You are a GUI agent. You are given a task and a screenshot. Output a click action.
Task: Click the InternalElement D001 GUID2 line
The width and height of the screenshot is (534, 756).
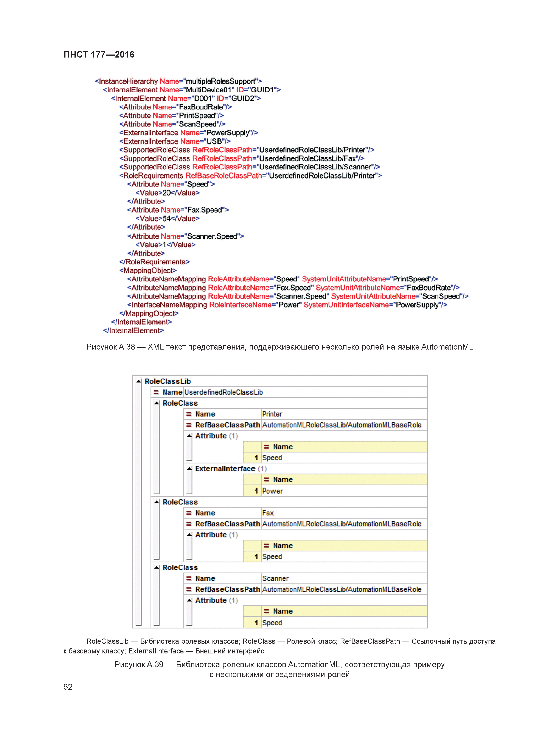coord(186,98)
